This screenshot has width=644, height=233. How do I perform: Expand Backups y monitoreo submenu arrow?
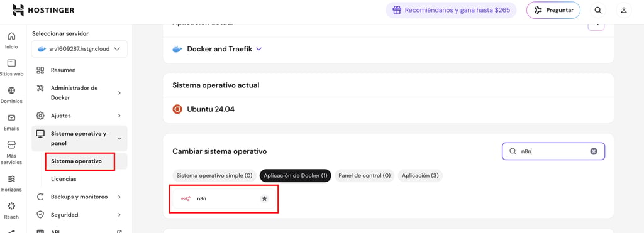(119, 197)
